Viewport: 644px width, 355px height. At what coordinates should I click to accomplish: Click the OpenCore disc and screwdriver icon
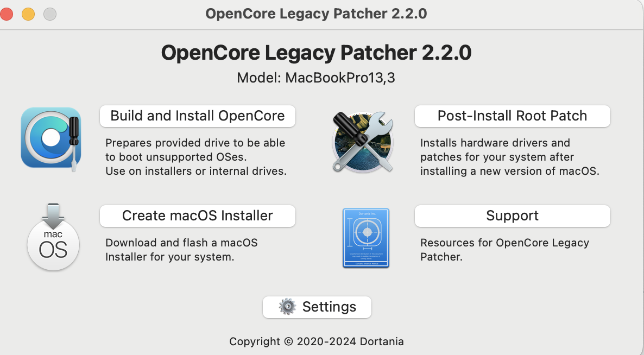pyautogui.click(x=51, y=139)
